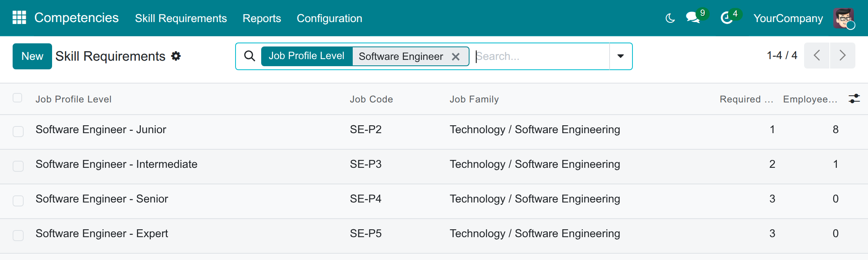Go to next page arrow

pos(843,56)
